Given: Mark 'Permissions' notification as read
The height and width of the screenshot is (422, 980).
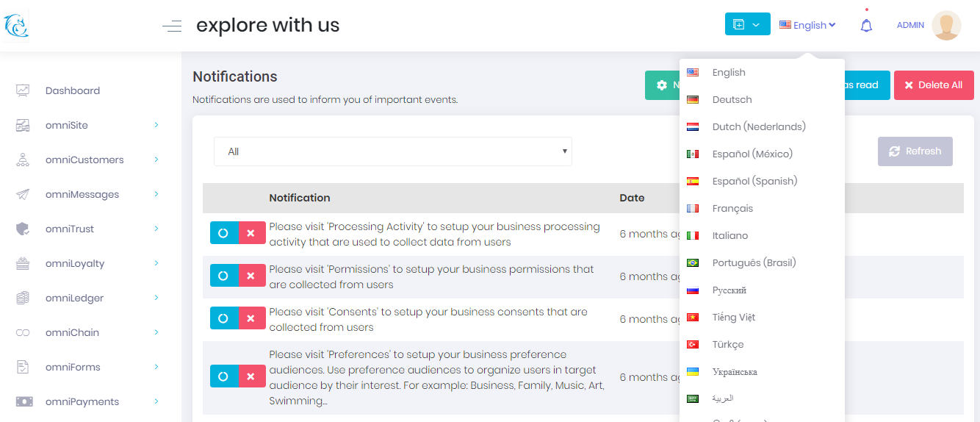Looking at the screenshot, I should click(223, 276).
